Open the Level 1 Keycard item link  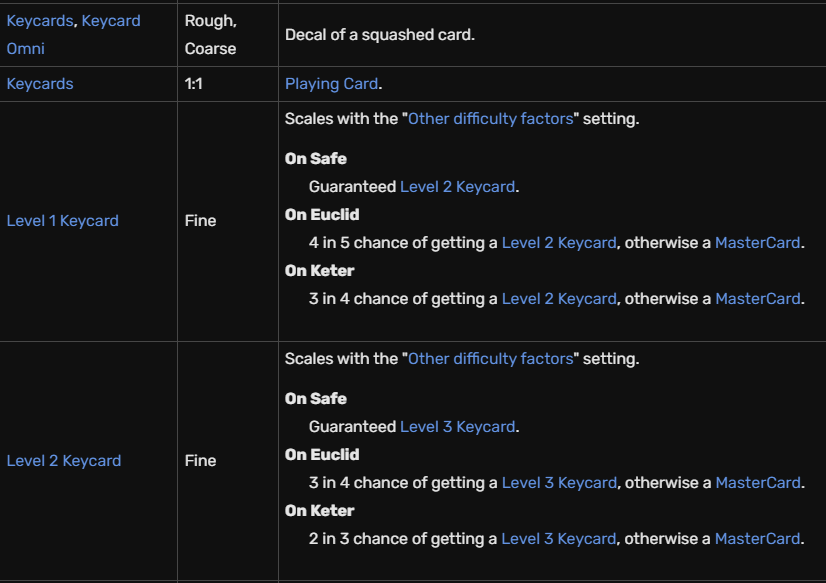pyautogui.click(x=63, y=221)
